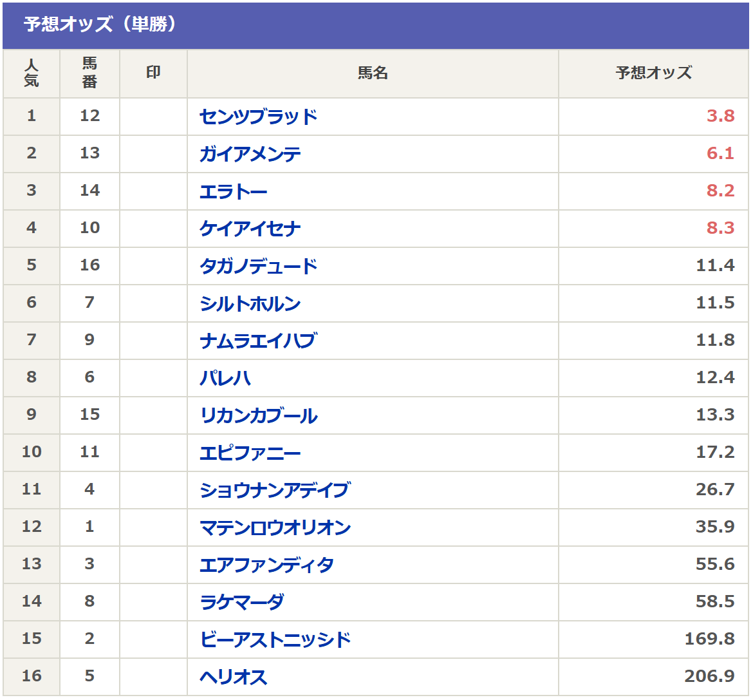Open the ナムラエイハブ horse page
The width and height of the screenshot is (753, 700).
click(x=257, y=341)
